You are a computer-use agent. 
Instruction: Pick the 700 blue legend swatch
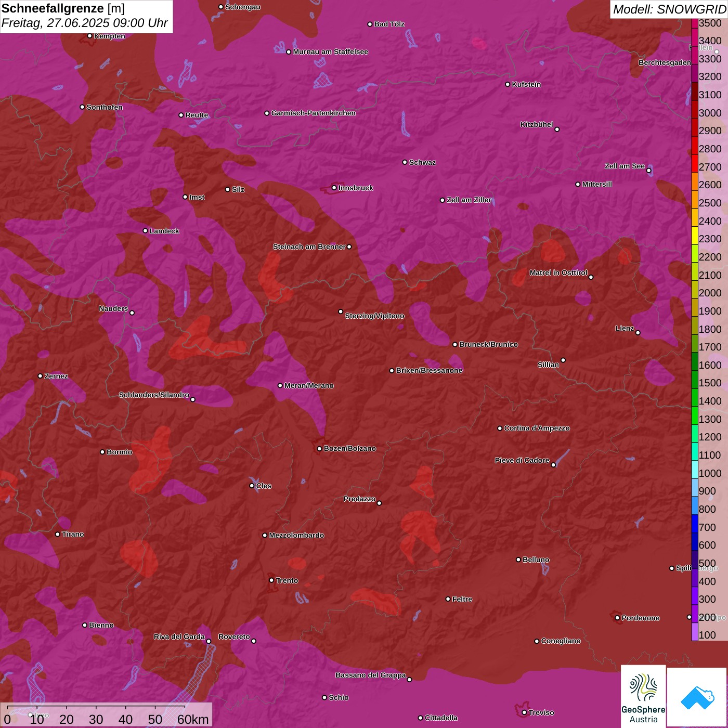(695, 524)
